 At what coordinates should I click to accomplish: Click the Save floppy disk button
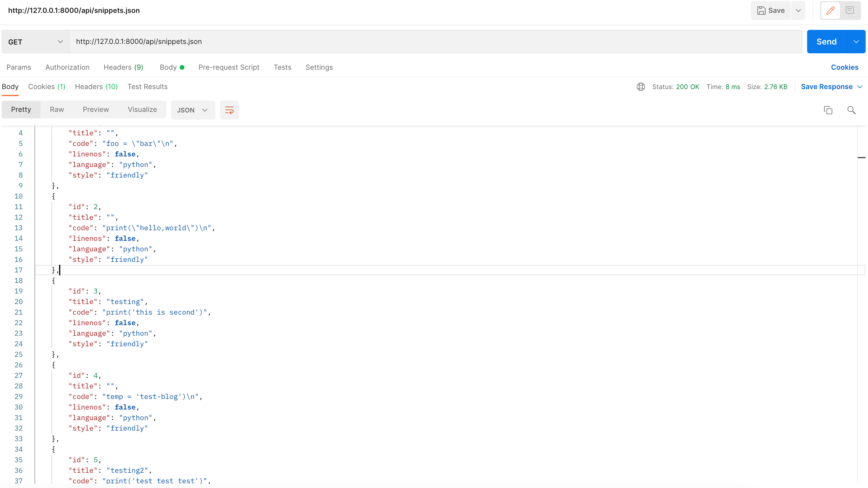tap(771, 11)
